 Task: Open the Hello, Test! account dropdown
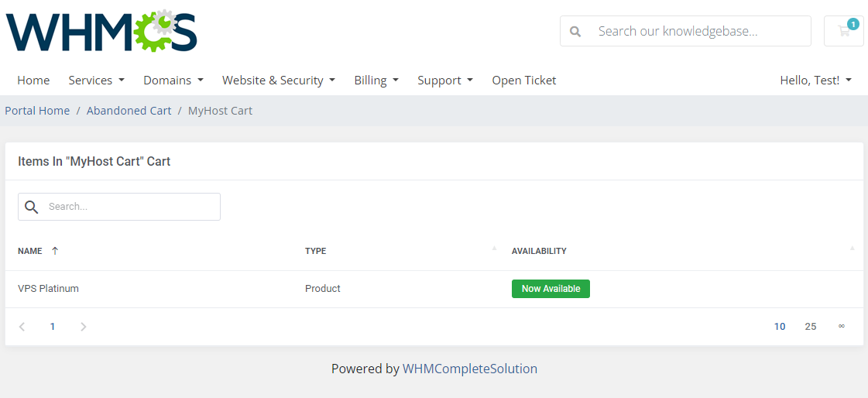click(x=815, y=81)
